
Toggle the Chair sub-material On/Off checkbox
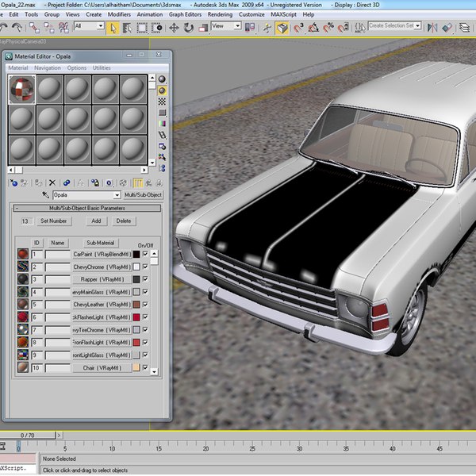coord(144,368)
